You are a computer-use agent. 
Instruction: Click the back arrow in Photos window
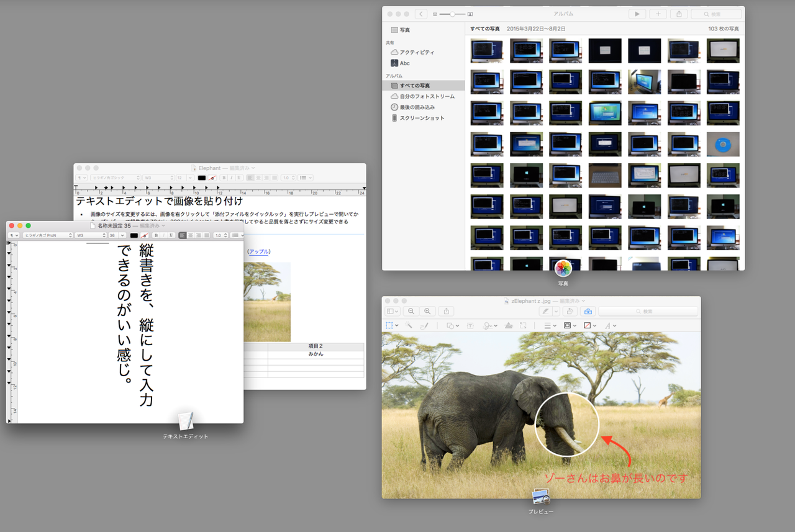tap(421, 14)
